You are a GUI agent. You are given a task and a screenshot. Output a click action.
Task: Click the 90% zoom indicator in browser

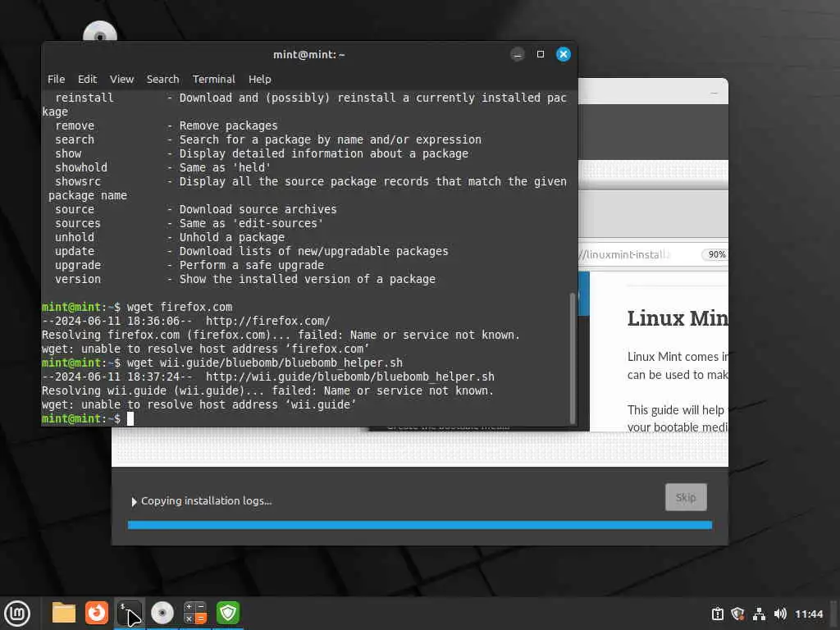click(715, 254)
